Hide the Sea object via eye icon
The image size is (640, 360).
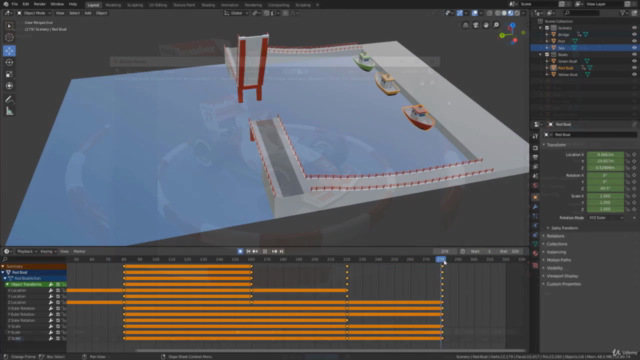point(634,48)
